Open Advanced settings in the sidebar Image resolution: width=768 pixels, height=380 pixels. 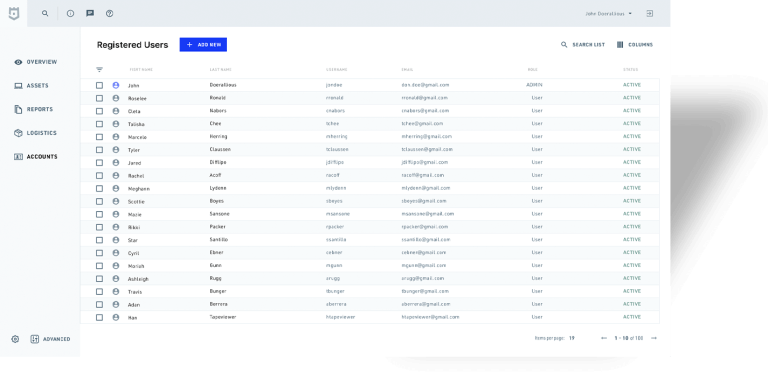(50, 339)
